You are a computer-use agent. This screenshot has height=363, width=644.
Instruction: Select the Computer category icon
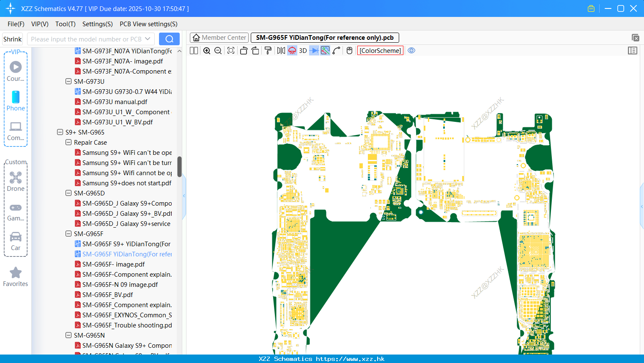(16, 131)
